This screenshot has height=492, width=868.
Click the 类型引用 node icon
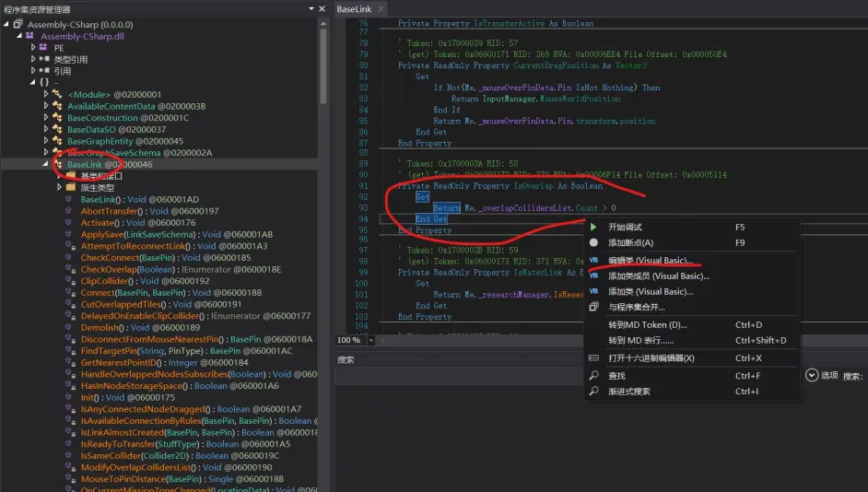click(x=44, y=59)
